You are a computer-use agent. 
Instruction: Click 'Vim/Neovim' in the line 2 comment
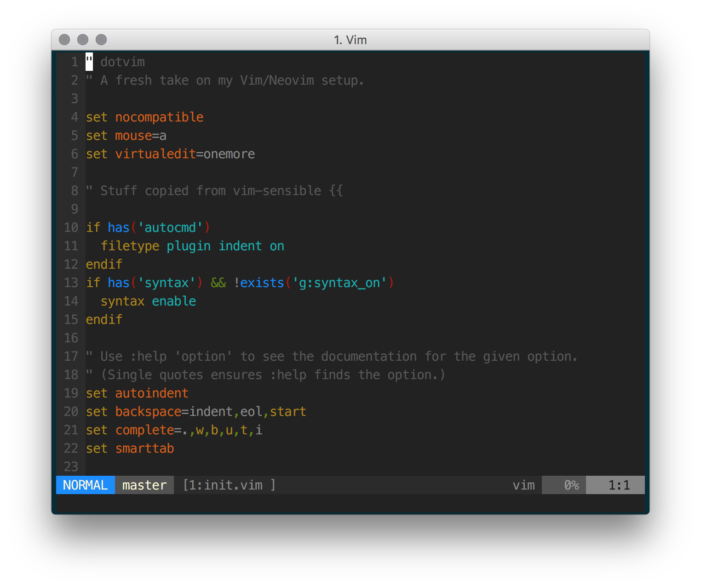[277, 80]
